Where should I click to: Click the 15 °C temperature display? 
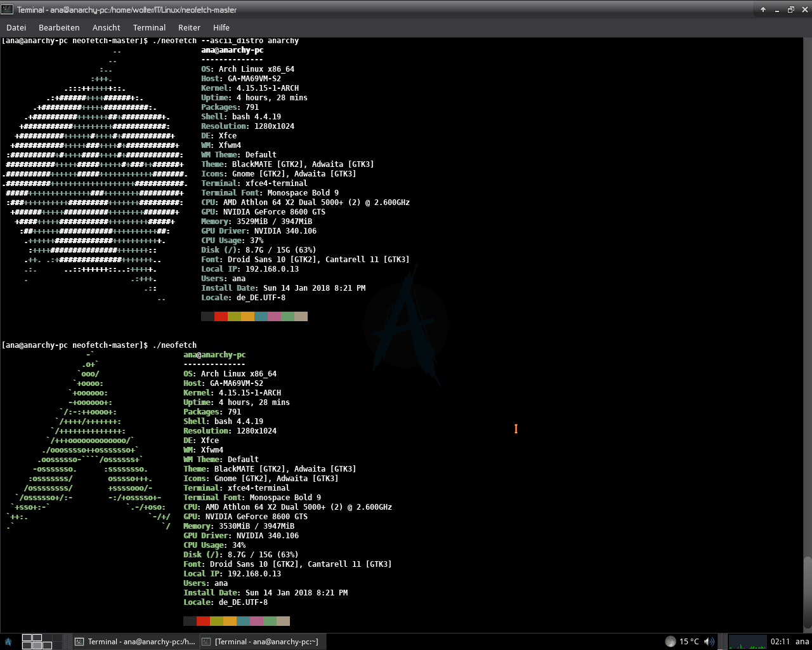tap(688, 641)
